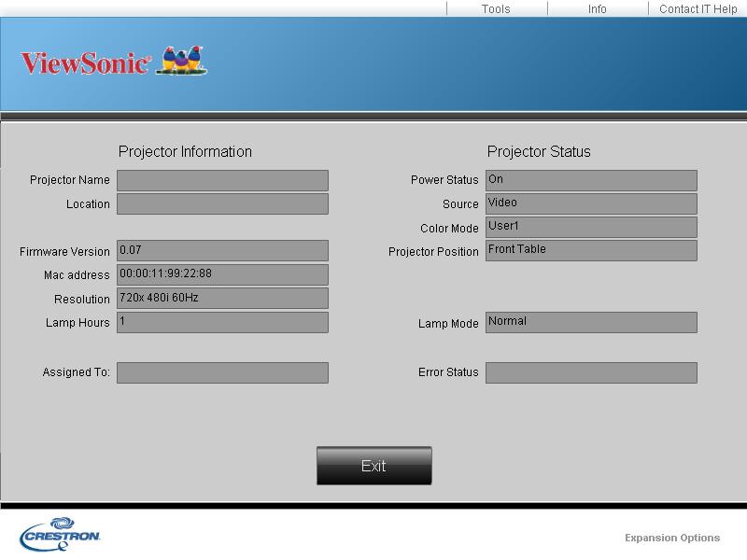Click the Location label

[x=88, y=204]
